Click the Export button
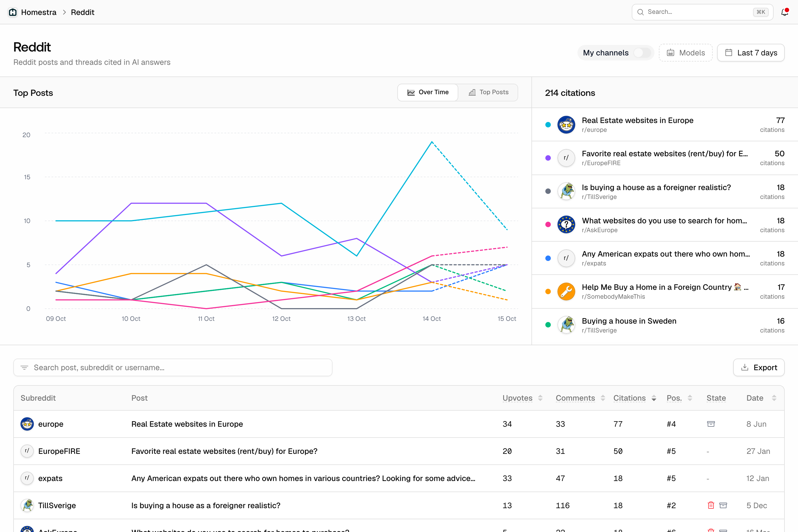 pos(759,367)
